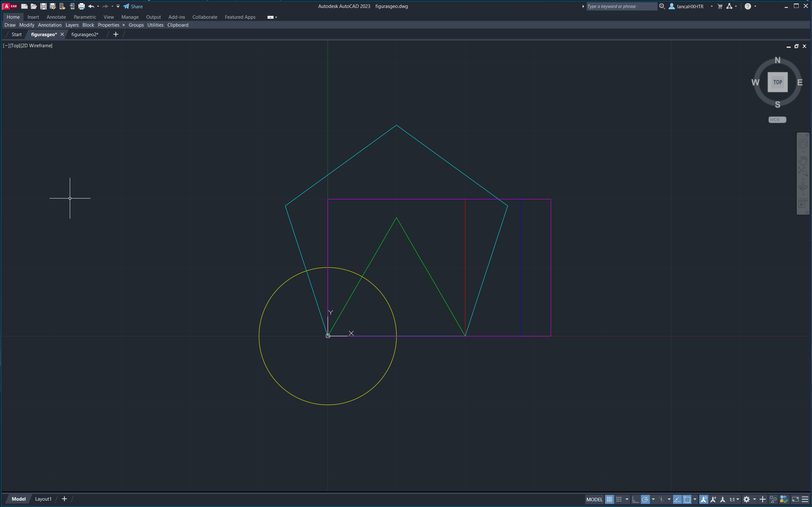Click the Plot (print) icon
The height and width of the screenshot is (507, 812).
(x=81, y=6)
